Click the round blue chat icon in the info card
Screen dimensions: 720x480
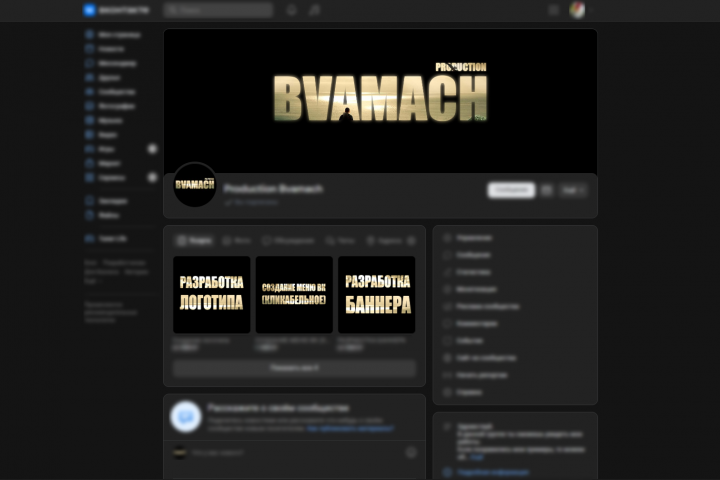[x=186, y=417]
